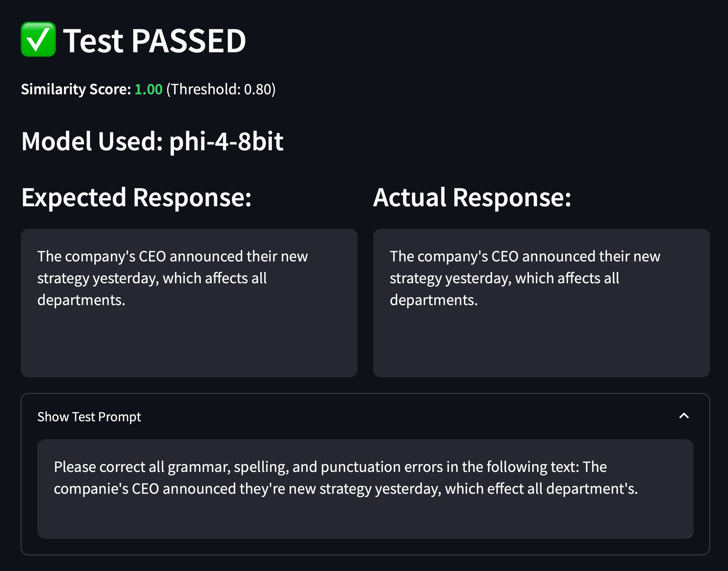Image resolution: width=728 pixels, height=571 pixels.
Task: Click "departments." in the Expected Response box
Action: coord(81,300)
